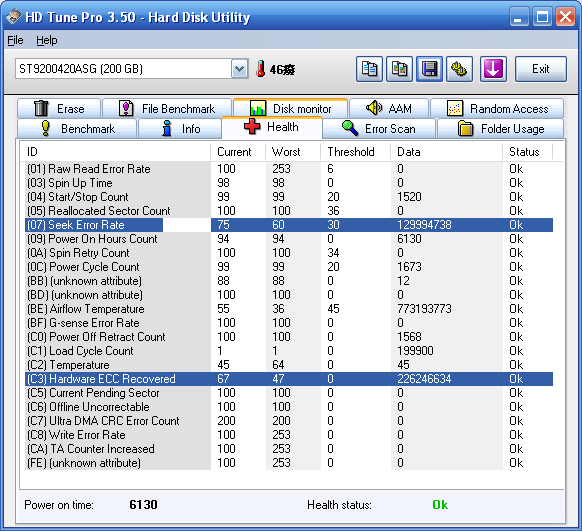Open the Help menu

pyautogui.click(x=46, y=40)
